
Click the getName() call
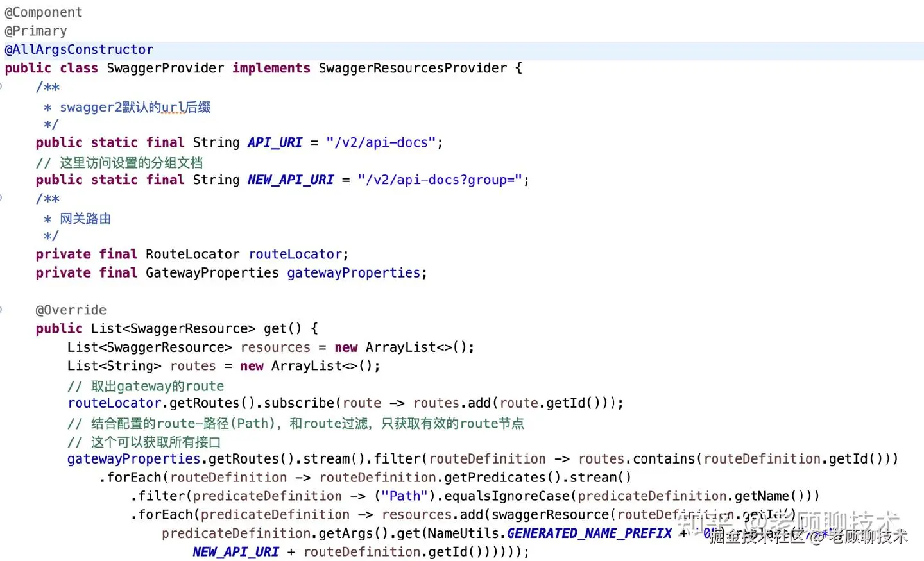[x=769, y=496]
